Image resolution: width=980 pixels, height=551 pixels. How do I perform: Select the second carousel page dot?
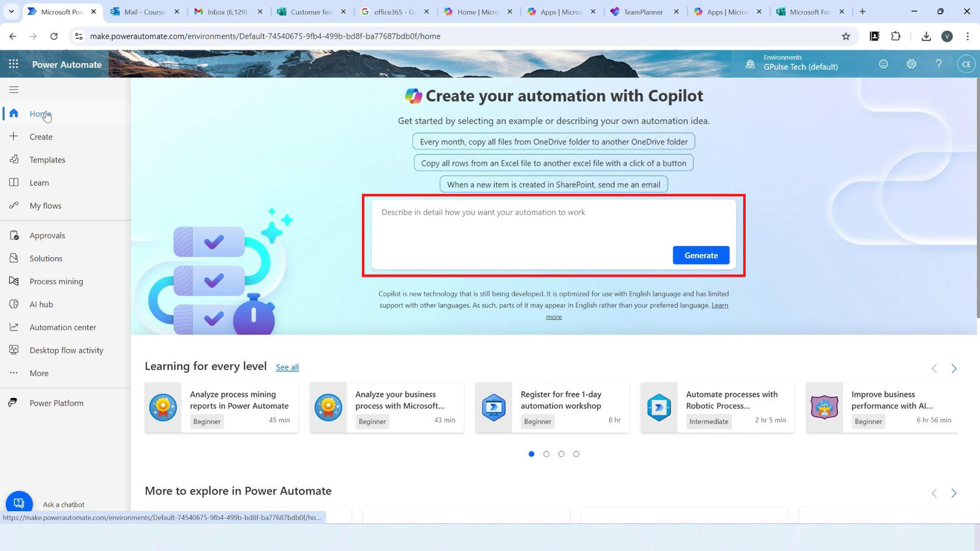pos(546,454)
